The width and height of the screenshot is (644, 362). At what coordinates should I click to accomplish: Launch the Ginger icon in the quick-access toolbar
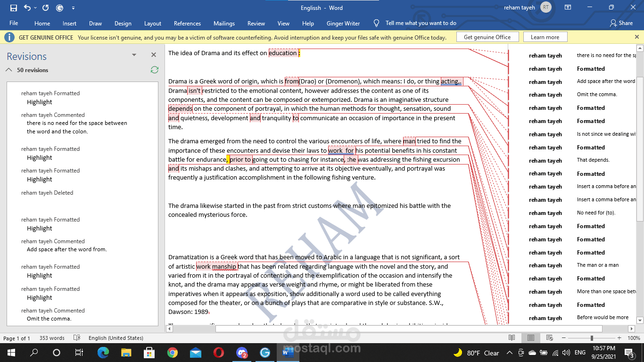click(x=60, y=8)
